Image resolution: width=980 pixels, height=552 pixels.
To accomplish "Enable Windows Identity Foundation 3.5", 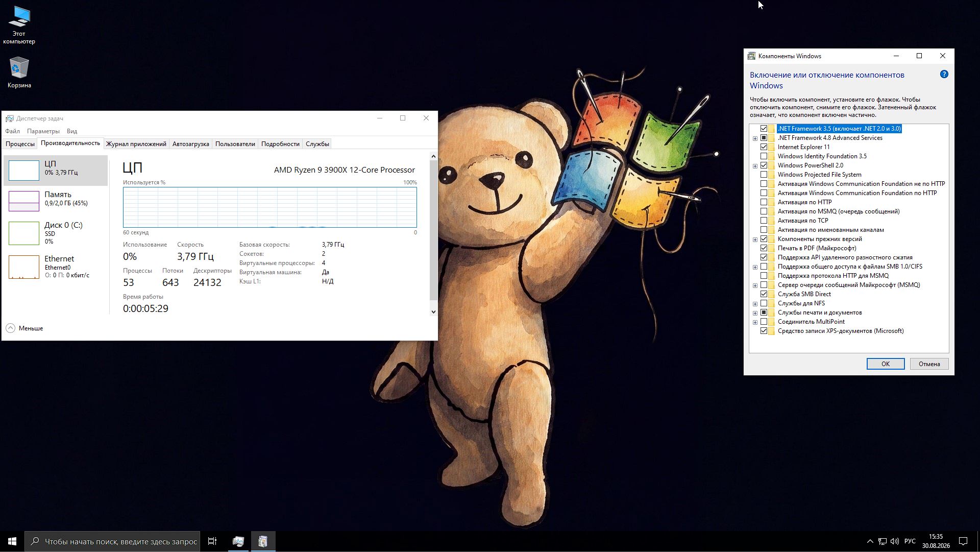I will [x=764, y=156].
